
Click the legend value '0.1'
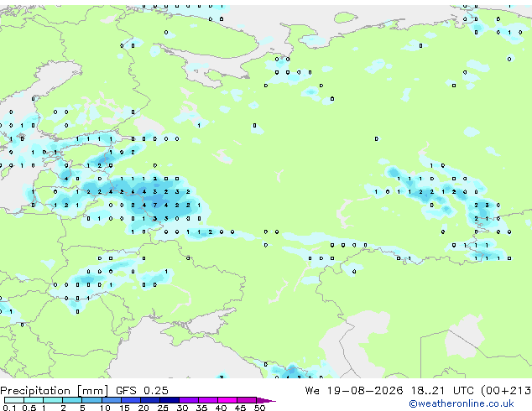pos(9,408)
